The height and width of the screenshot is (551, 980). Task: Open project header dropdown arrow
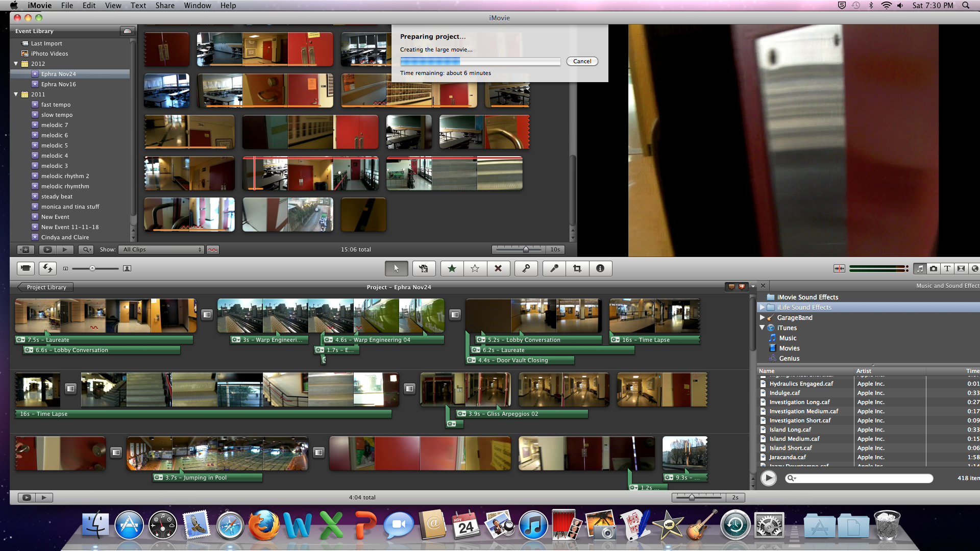(x=753, y=287)
